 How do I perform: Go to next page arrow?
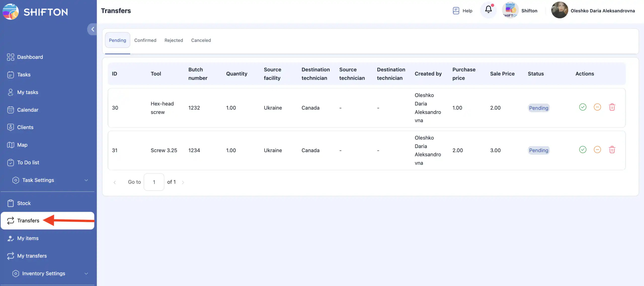tap(183, 182)
